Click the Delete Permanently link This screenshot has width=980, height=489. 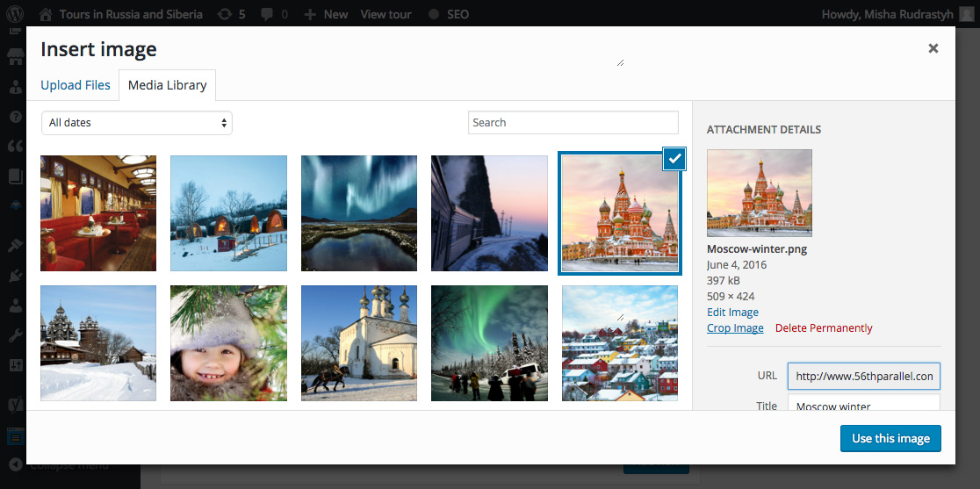[824, 327]
